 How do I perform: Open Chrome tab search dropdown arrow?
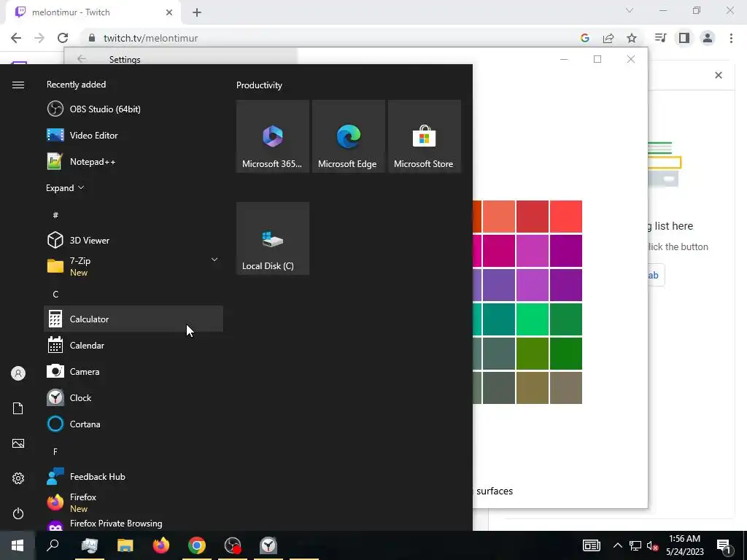pos(630,10)
